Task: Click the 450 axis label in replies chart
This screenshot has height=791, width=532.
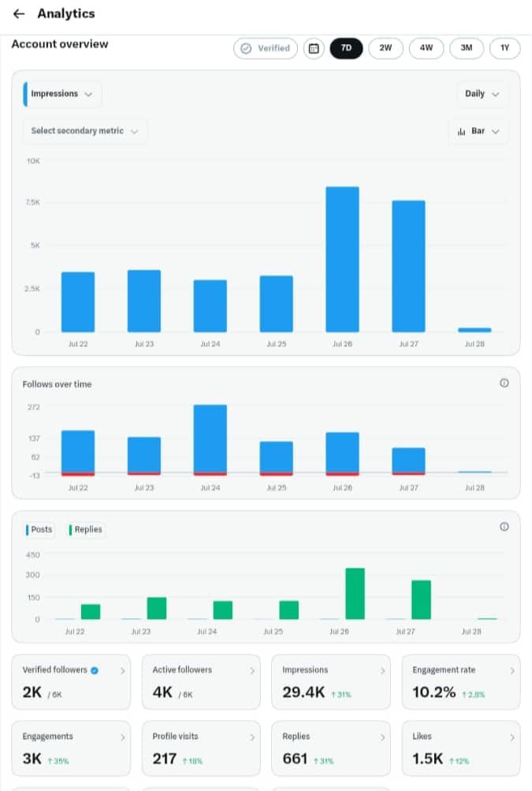Action: 33,555
